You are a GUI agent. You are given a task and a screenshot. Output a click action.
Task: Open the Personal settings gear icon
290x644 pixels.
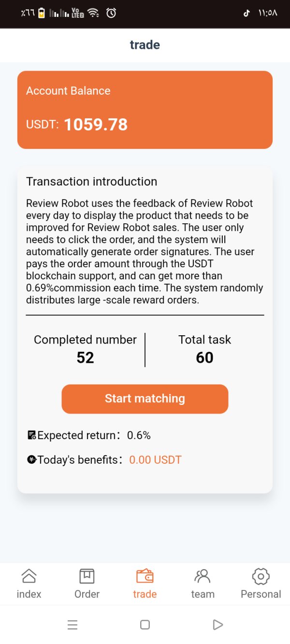[x=261, y=576]
